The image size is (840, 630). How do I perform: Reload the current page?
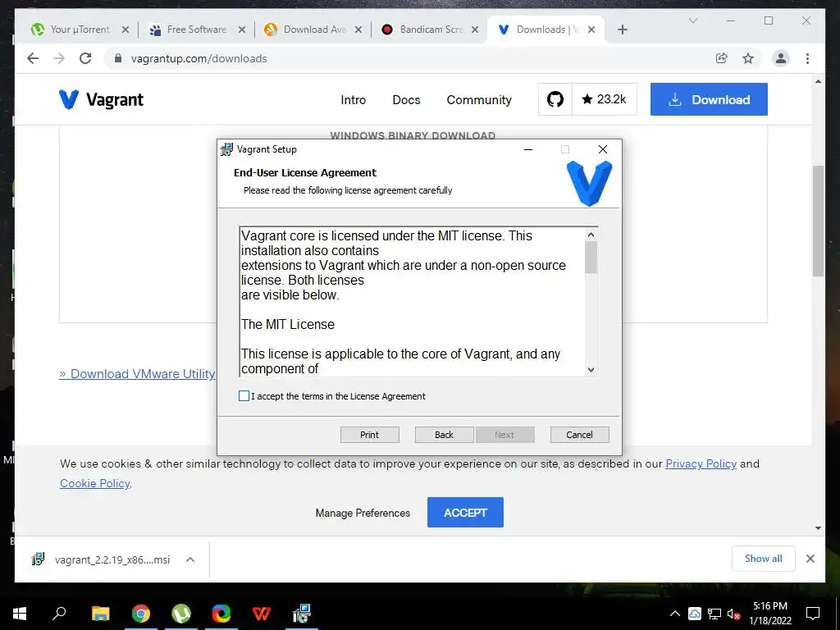[85, 58]
